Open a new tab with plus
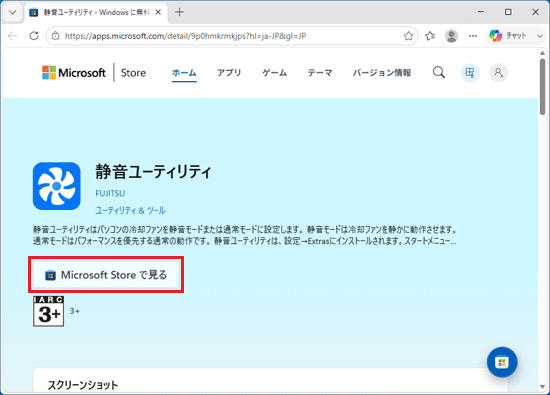Viewport: 550px width, 395px height. (x=179, y=12)
